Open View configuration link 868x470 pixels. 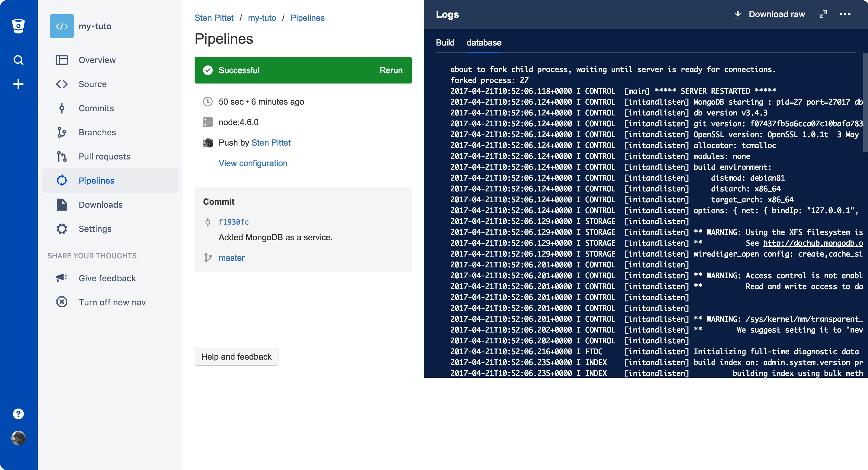point(253,163)
